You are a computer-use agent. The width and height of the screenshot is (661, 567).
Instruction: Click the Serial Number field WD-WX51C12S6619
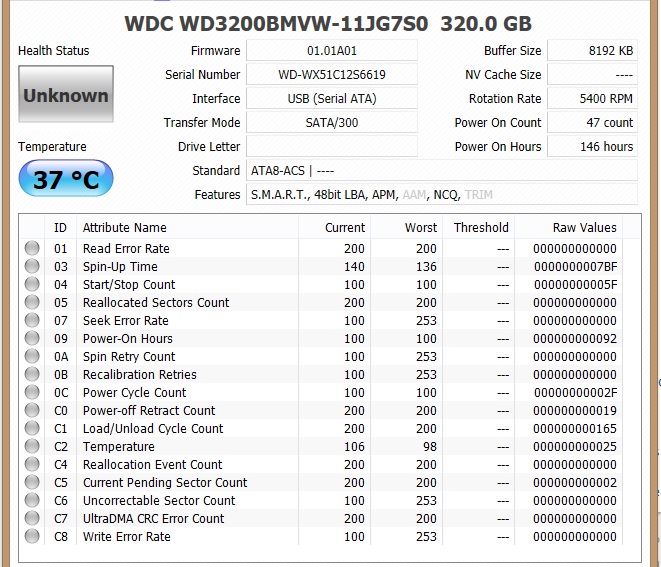332,75
